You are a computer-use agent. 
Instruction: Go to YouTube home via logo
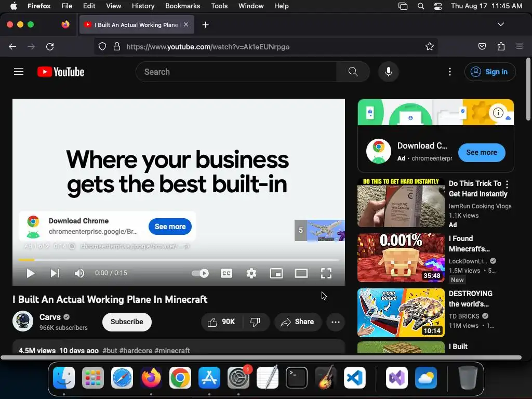tap(61, 72)
